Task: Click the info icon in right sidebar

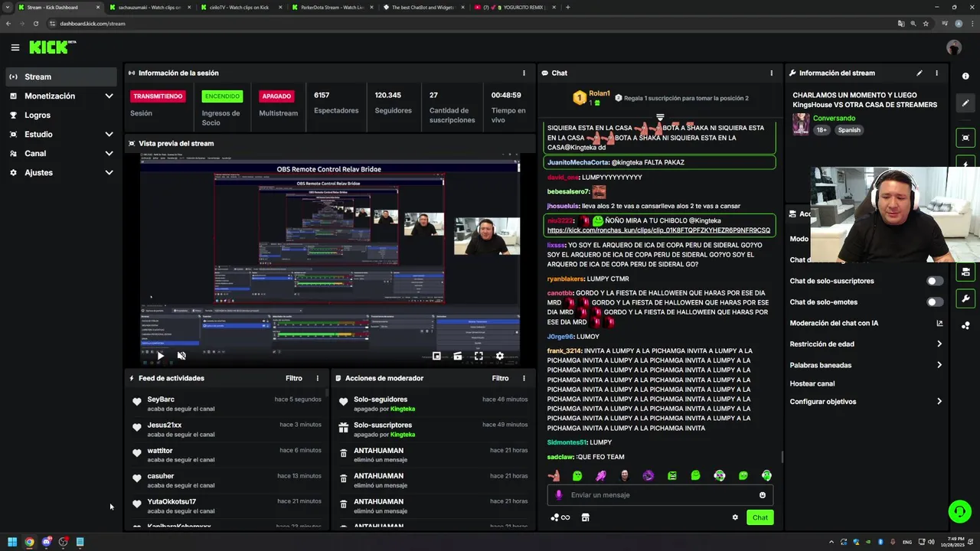Action: pos(965,76)
